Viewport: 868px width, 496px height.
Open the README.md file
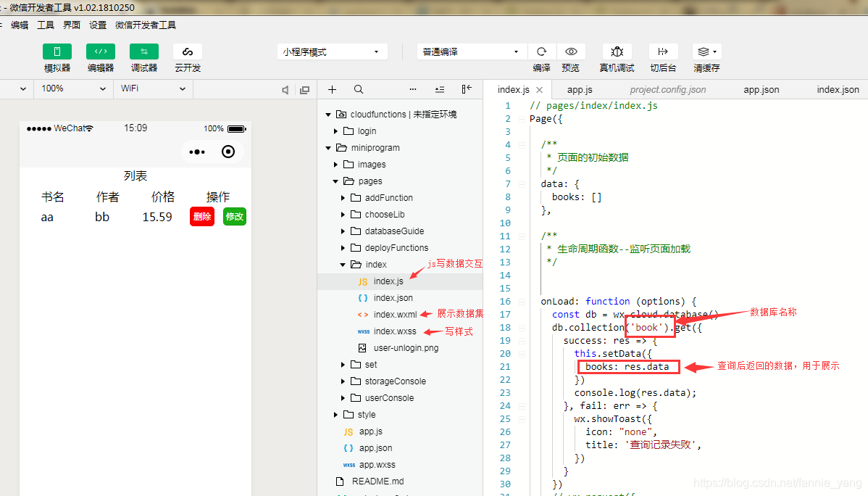click(x=400, y=481)
